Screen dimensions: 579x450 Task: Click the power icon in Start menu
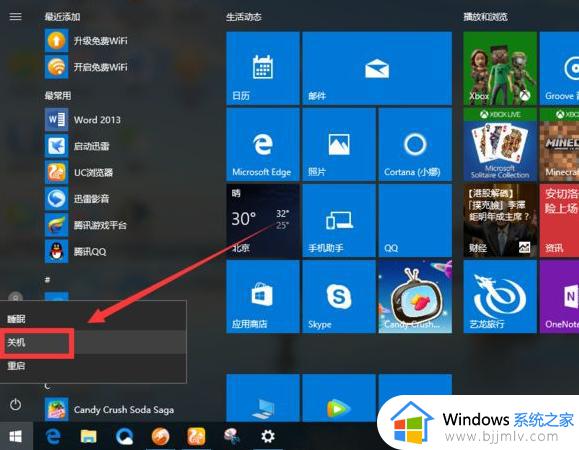coord(15,405)
